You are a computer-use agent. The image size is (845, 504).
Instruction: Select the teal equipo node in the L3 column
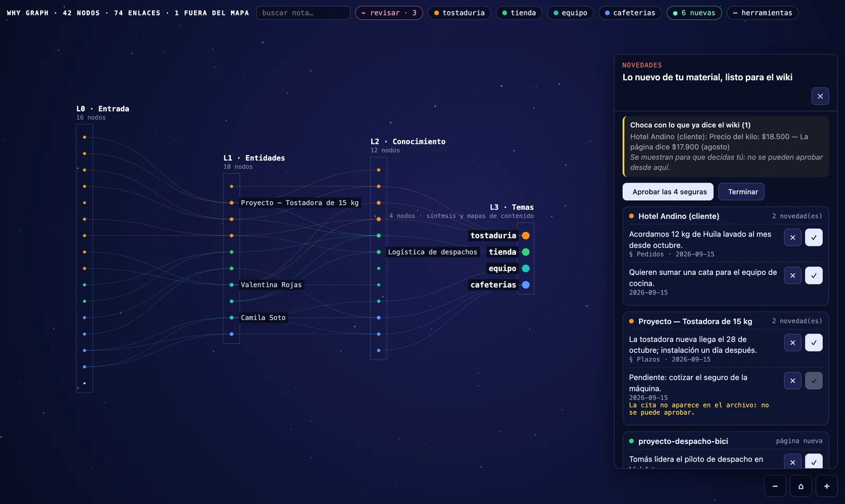coord(525,268)
